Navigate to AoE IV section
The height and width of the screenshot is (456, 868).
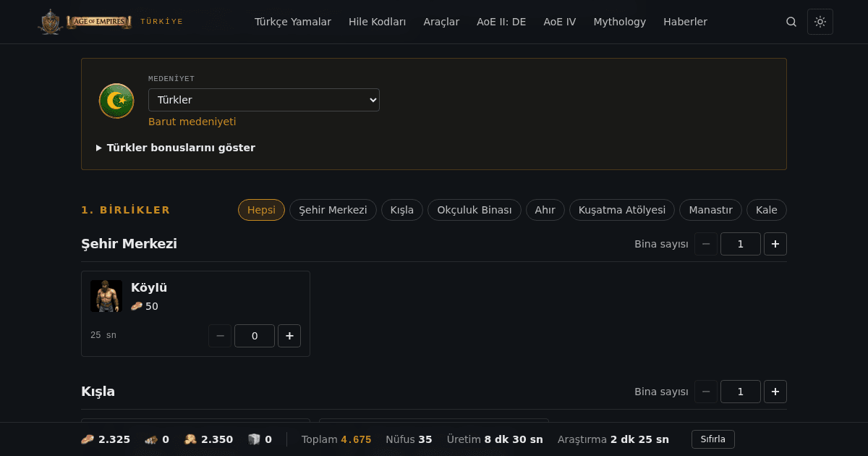(560, 22)
